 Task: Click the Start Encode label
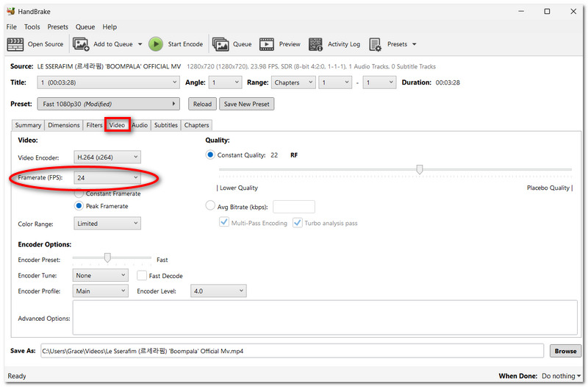(x=185, y=44)
